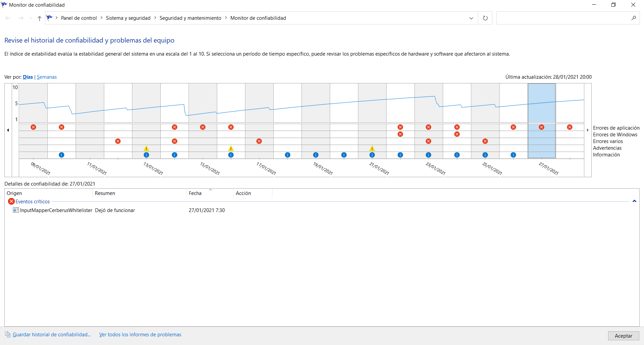Click the miscellaneous error icon on 17/01/2021
The height and width of the screenshot is (345, 644).
[259, 141]
